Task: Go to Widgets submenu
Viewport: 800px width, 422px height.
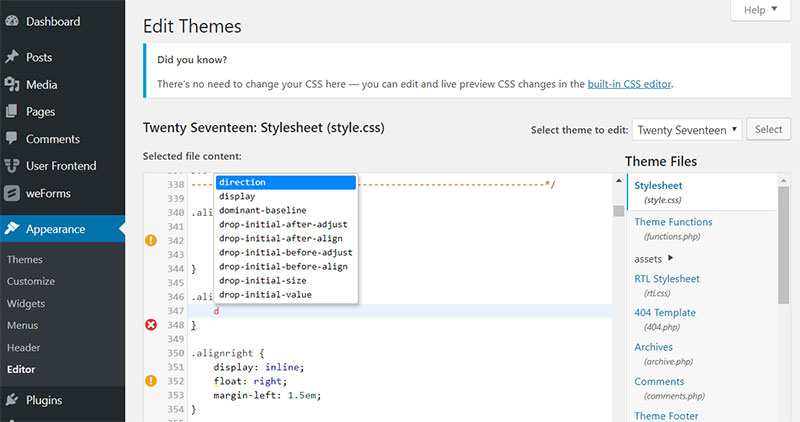Action: pyautogui.click(x=26, y=303)
